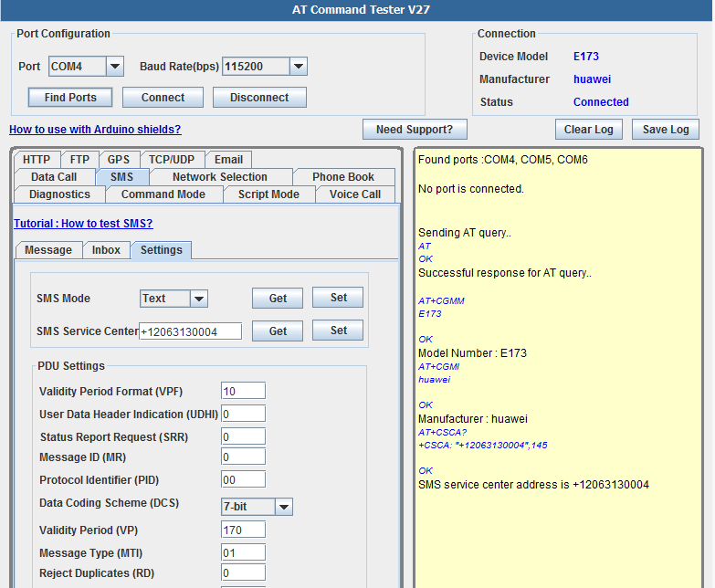The height and width of the screenshot is (588, 715).
Task: Click the Disconnect button
Action: [x=259, y=98]
